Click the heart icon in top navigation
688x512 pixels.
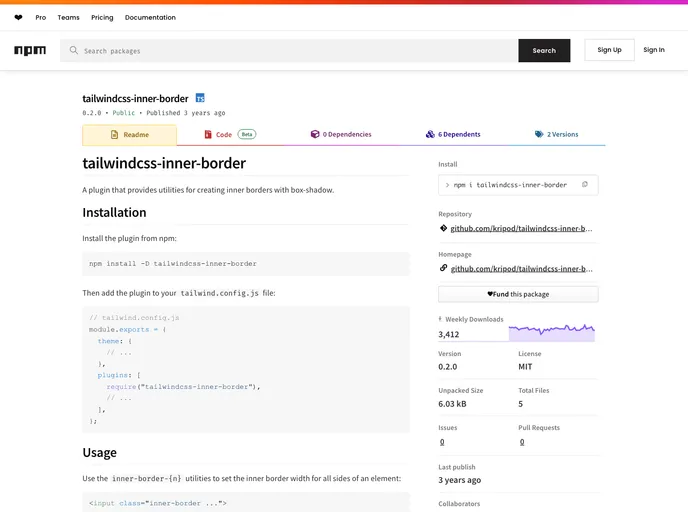[x=18, y=18]
